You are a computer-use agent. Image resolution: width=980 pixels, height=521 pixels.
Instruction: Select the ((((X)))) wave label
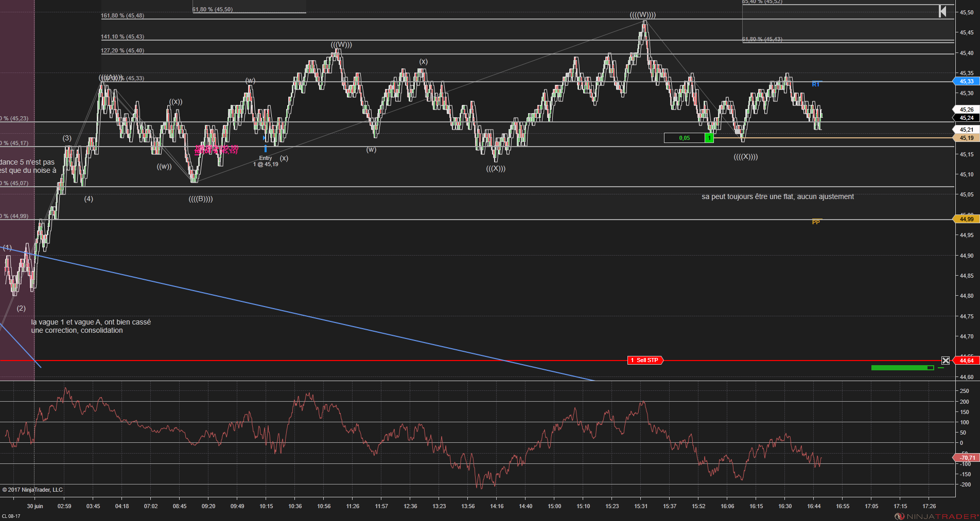point(746,157)
